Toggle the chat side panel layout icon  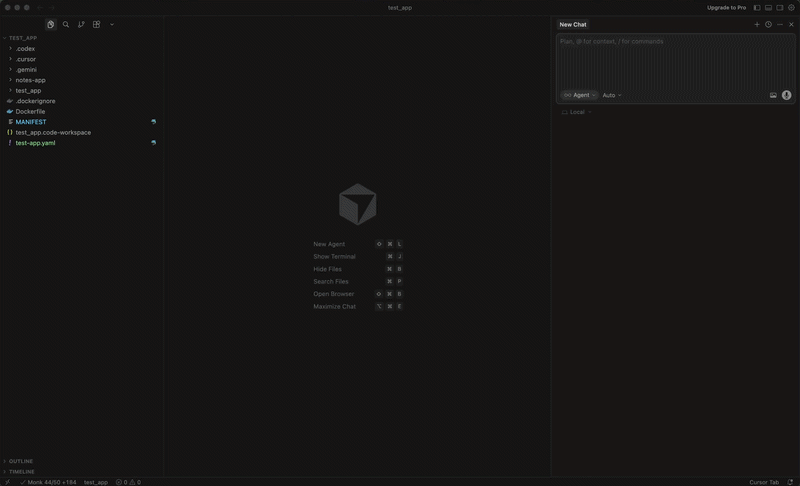(780, 8)
